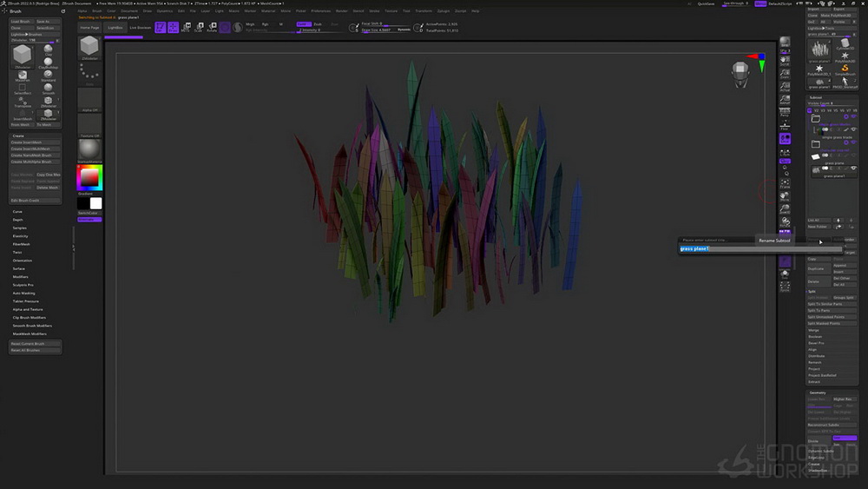This screenshot has width=868, height=489.
Task: Toggle Live Boolean mode
Action: pyautogui.click(x=140, y=27)
